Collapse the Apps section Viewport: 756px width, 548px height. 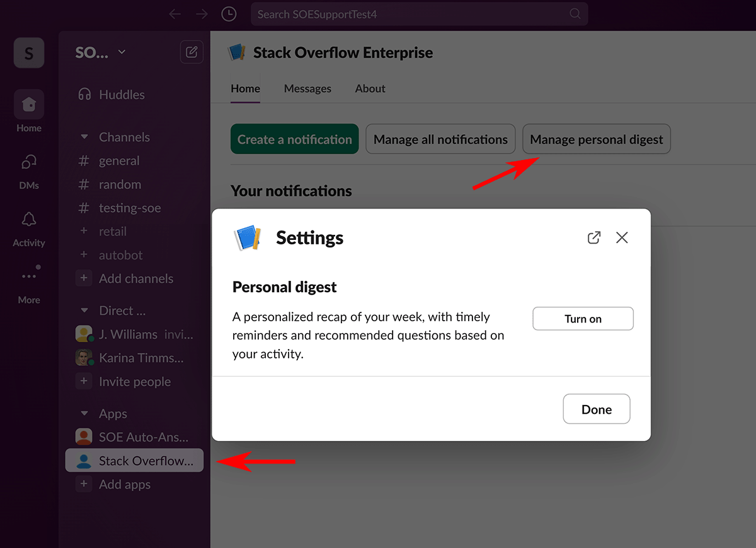pyautogui.click(x=84, y=414)
